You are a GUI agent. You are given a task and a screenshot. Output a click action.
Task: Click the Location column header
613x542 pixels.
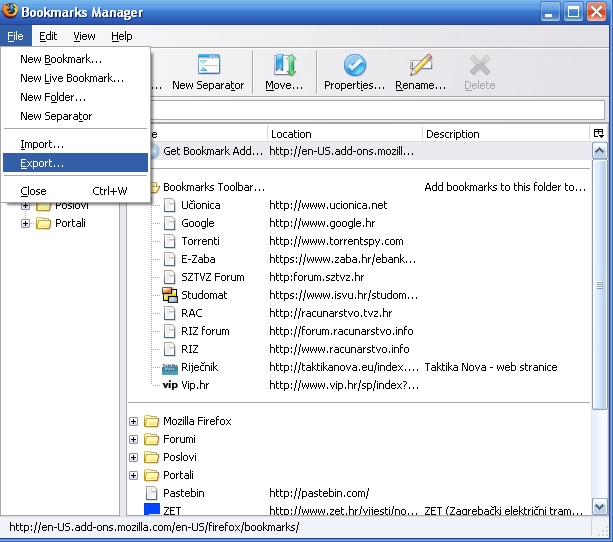(x=345, y=134)
